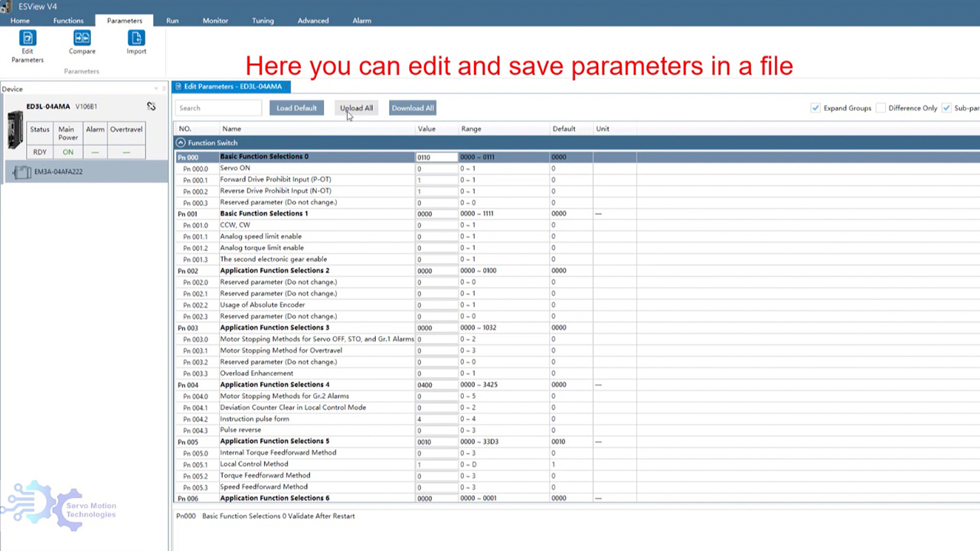
Task: Click the ESView V4 application logo
Action: pos(7,7)
